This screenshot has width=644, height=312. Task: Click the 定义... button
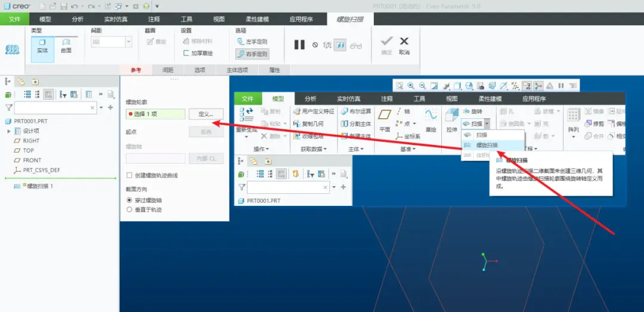tap(206, 114)
